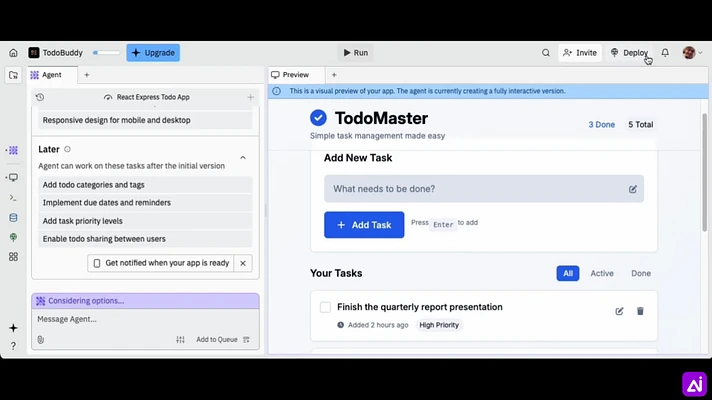Click the sparkle icon in sidebar
The height and width of the screenshot is (400, 712).
tap(13, 328)
